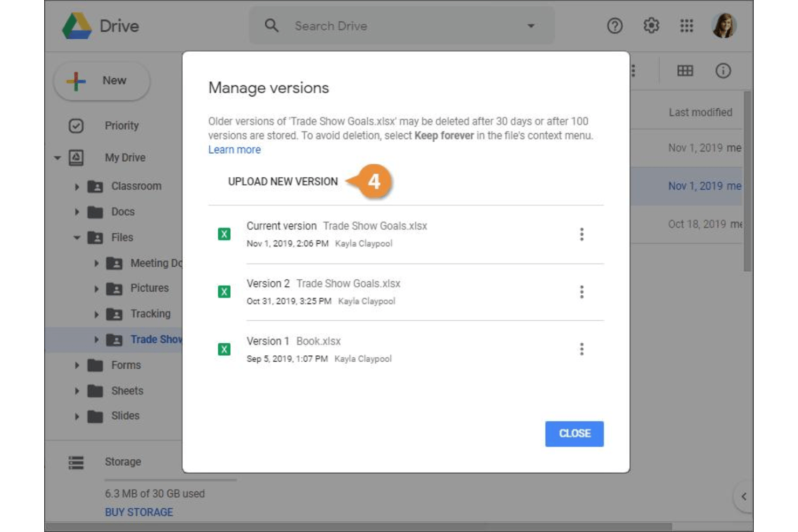The height and width of the screenshot is (532, 798).
Task: Open the Google apps grid
Action: (x=686, y=25)
